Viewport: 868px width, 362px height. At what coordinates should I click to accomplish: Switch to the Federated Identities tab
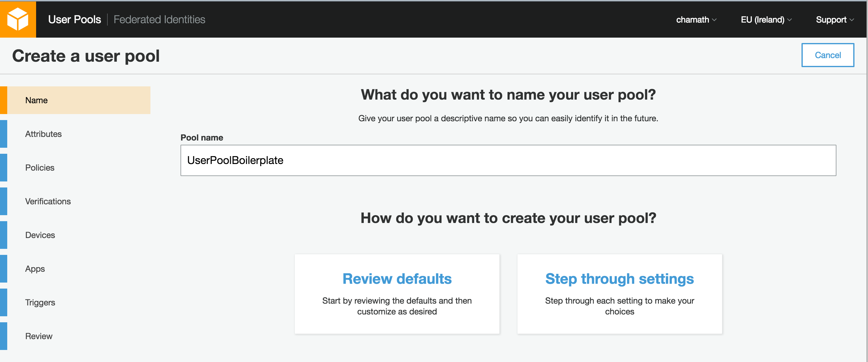(x=159, y=20)
